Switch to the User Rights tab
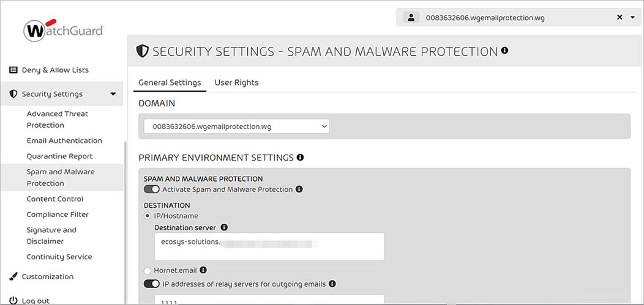This screenshot has width=644, height=305. tap(236, 83)
